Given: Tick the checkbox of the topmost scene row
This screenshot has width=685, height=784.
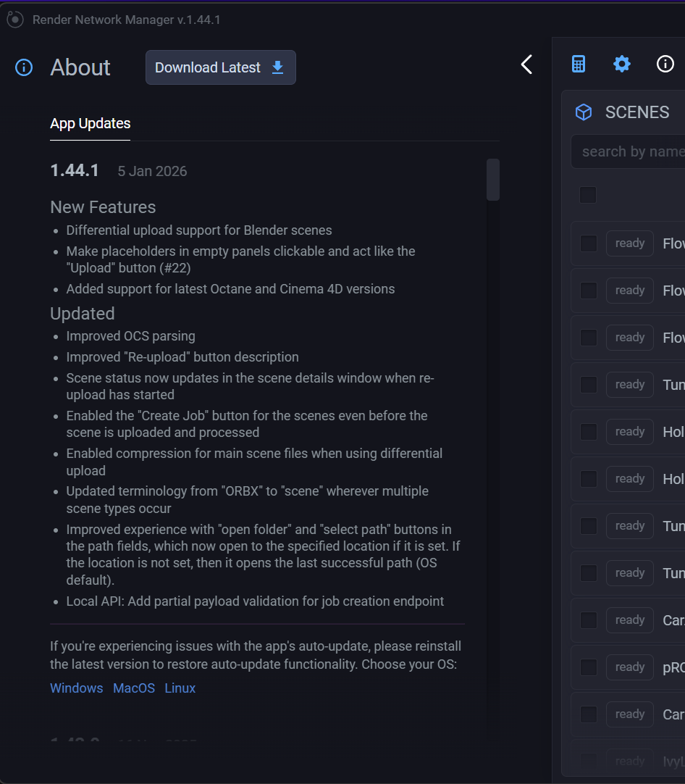Looking at the screenshot, I should (x=589, y=243).
